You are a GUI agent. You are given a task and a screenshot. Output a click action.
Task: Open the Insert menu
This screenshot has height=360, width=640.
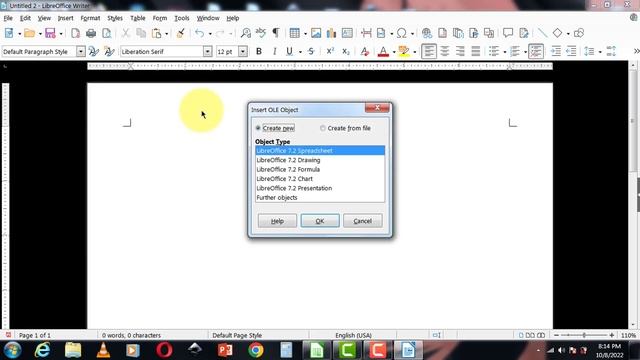click(x=65, y=18)
